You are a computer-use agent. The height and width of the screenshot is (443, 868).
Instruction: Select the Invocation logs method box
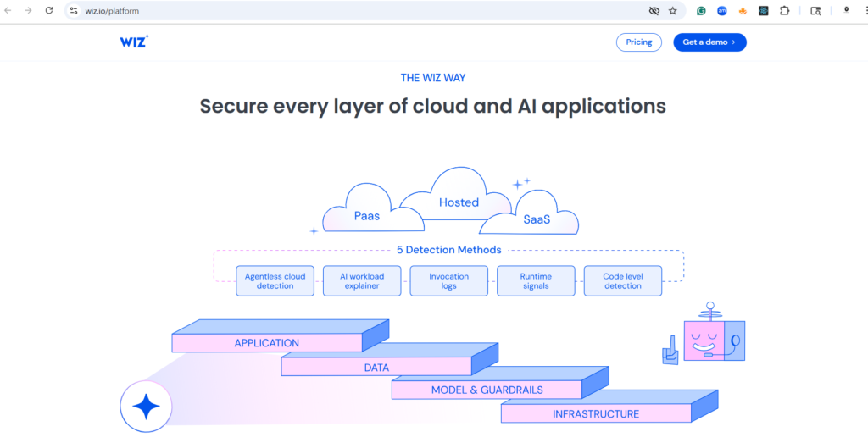pos(449,281)
